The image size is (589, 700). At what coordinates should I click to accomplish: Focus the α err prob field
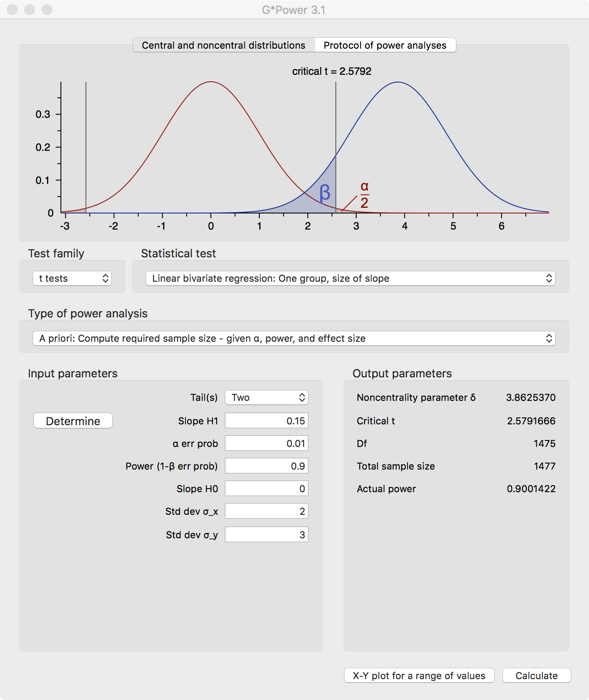[x=266, y=443]
